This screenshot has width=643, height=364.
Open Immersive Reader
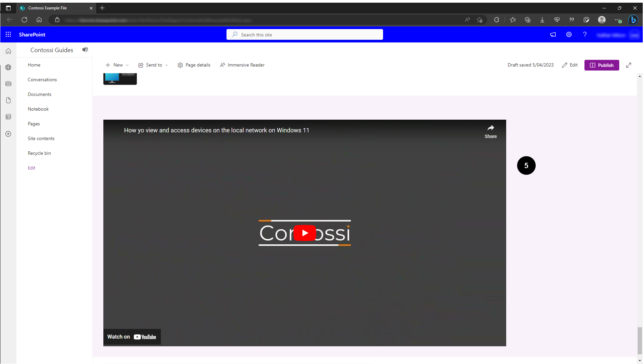point(242,65)
